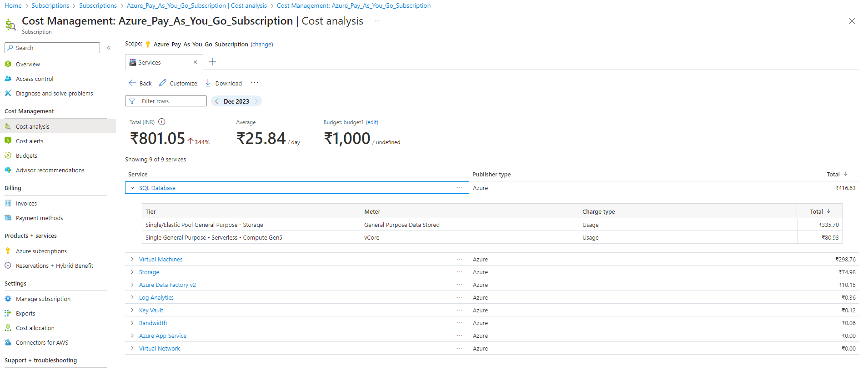This screenshot has width=868, height=371.
Task: Open Connectors for AWS setting
Action: [x=42, y=342]
